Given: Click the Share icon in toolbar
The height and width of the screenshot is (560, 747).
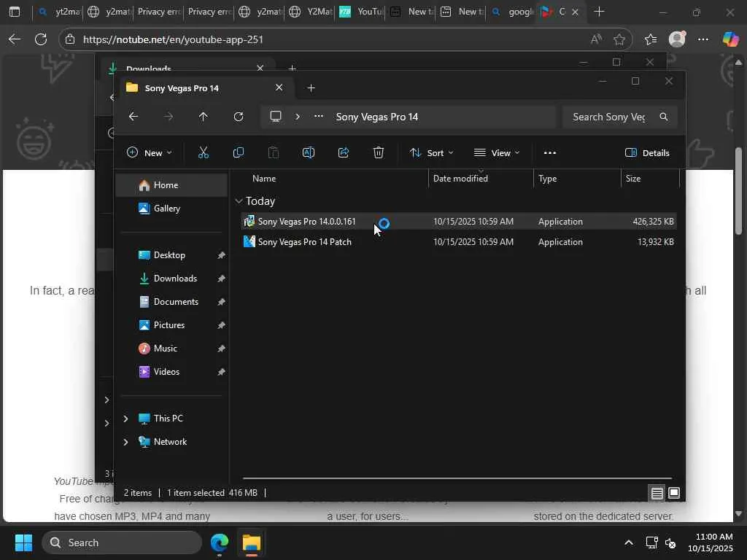Looking at the screenshot, I should (344, 153).
